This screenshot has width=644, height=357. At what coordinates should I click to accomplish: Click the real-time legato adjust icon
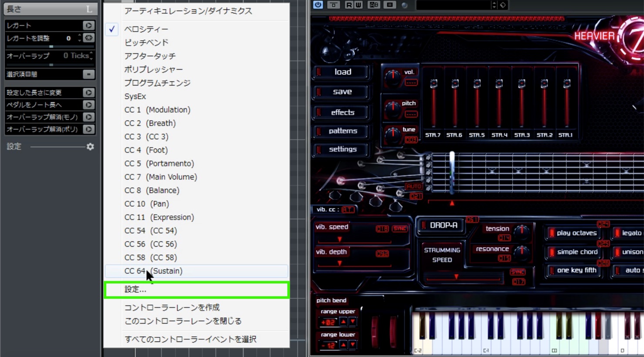click(x=88, y=38)
